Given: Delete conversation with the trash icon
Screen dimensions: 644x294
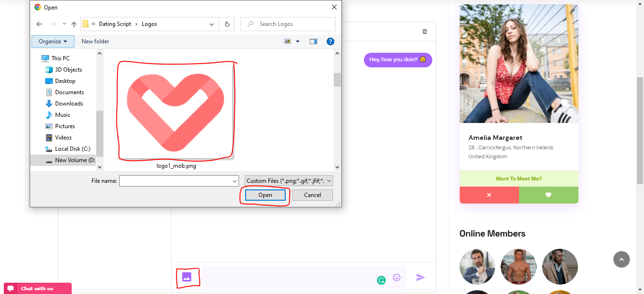Looking at the screenshot, I should pyautogui.click(x=425, y=32).
